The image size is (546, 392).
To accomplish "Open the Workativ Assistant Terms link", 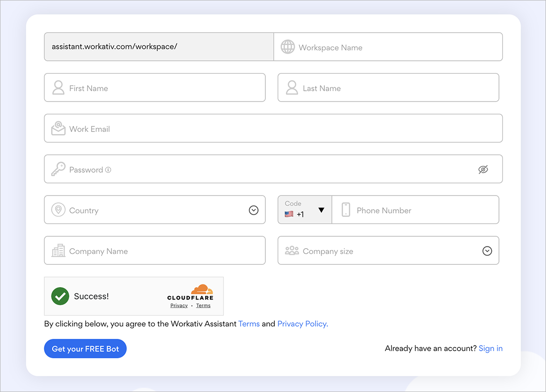I will click(x=249, y=324).
